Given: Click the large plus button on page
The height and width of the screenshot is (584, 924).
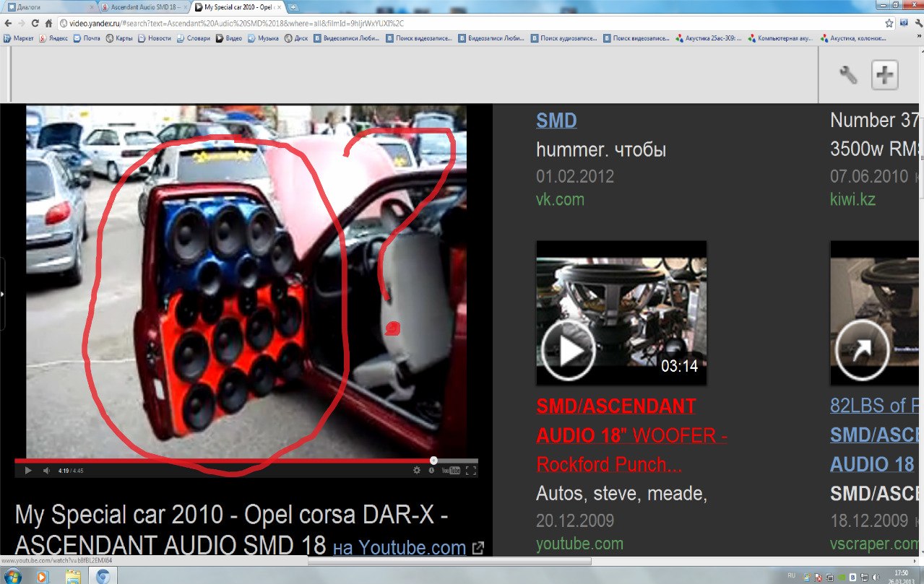Looking at the screenshot, I should (884, 75).
